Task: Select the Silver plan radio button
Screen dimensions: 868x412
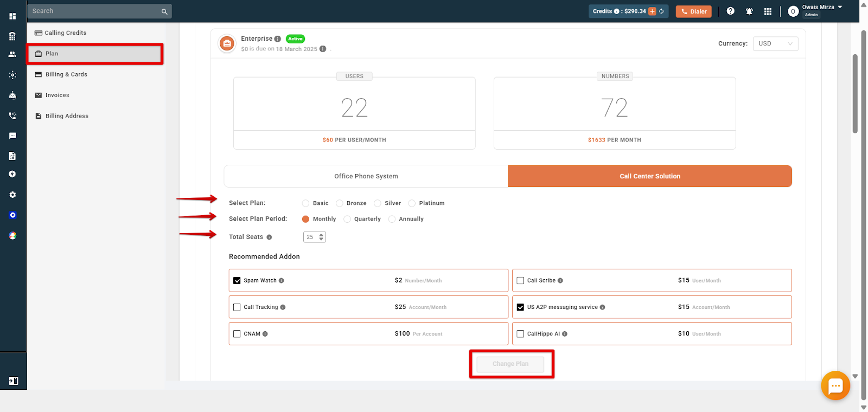Action: coord(378,203)
